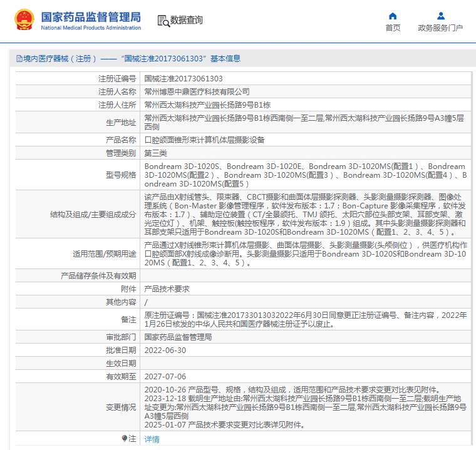Click the 生产地址 row label
Screen dimensions: 476x450
pos(121,123)
